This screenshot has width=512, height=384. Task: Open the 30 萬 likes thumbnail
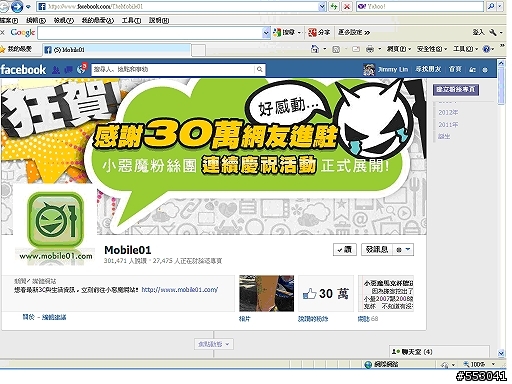[326, 293]
